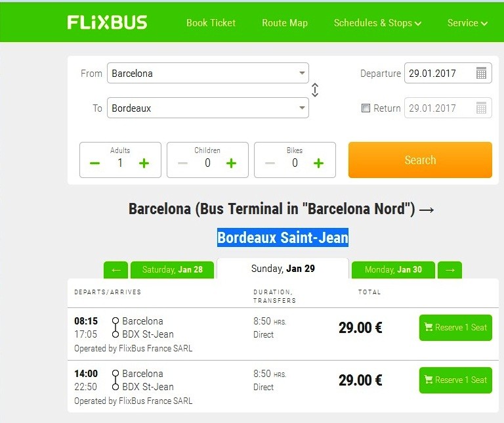Viewport: 504px width, 423px height.
Task: Enable the Return trip checkbox
Action: (366, 108)
